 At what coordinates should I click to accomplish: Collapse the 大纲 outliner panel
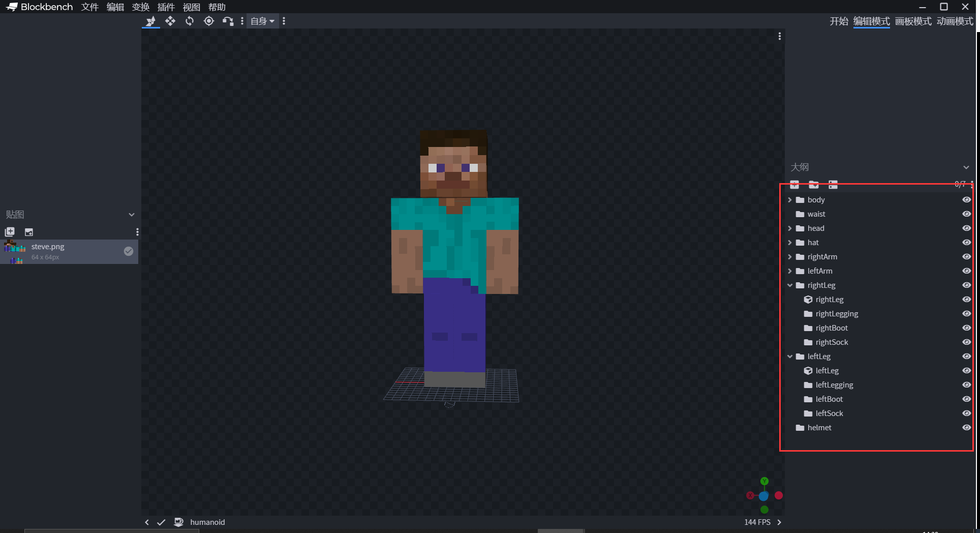pyautogui.click(x=966, y=167)
